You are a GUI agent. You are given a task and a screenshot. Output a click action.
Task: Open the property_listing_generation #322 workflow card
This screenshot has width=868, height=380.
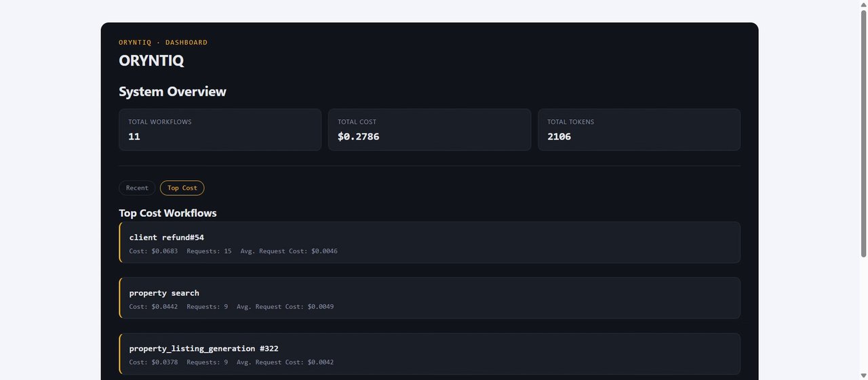(x=429, y=354)
